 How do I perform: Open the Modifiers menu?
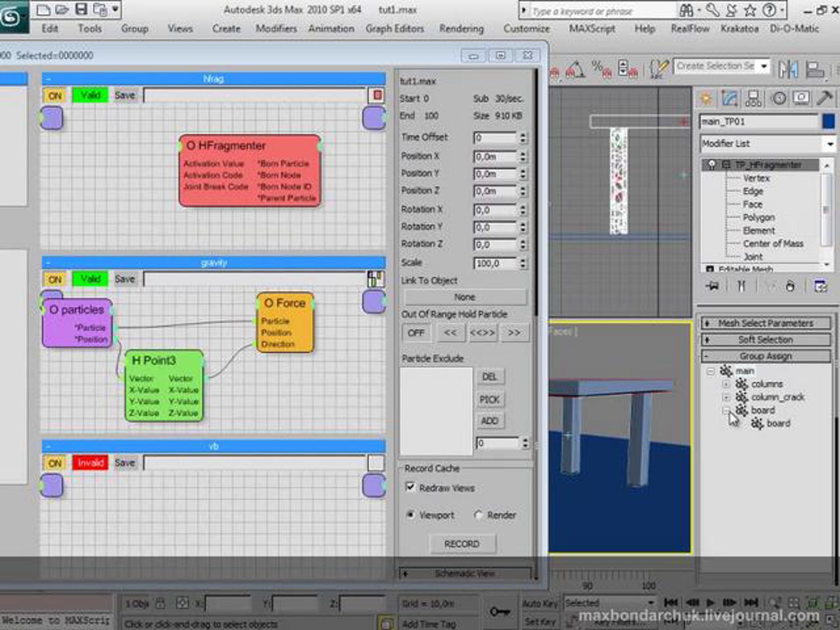click(276, 28)
